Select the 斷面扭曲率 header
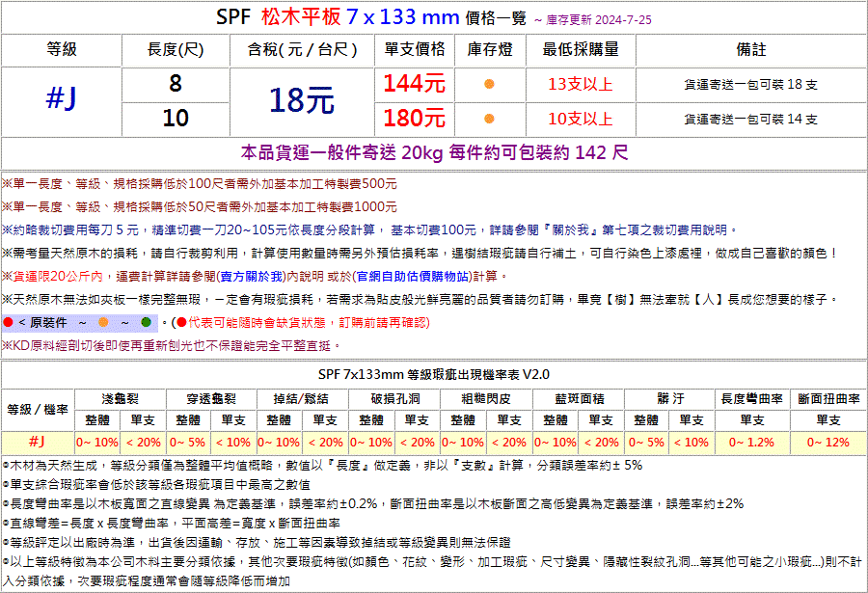Image resolution: width=868 pixels, height=593 pixels. tap(828, 398)
